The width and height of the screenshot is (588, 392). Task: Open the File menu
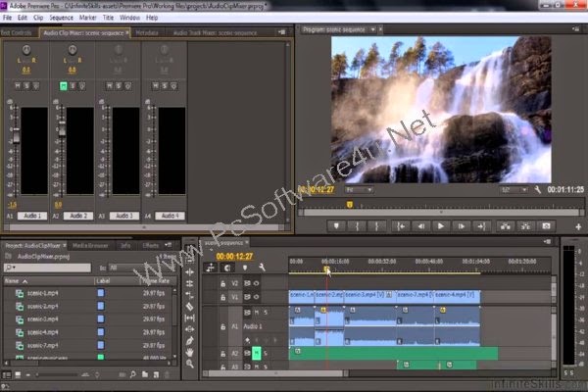(7, 18)
